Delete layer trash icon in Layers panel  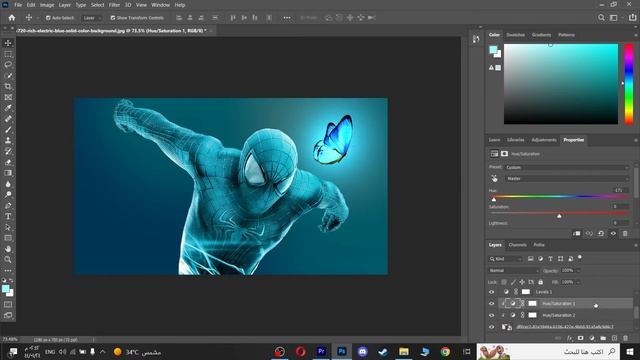(x=625, y=338)
